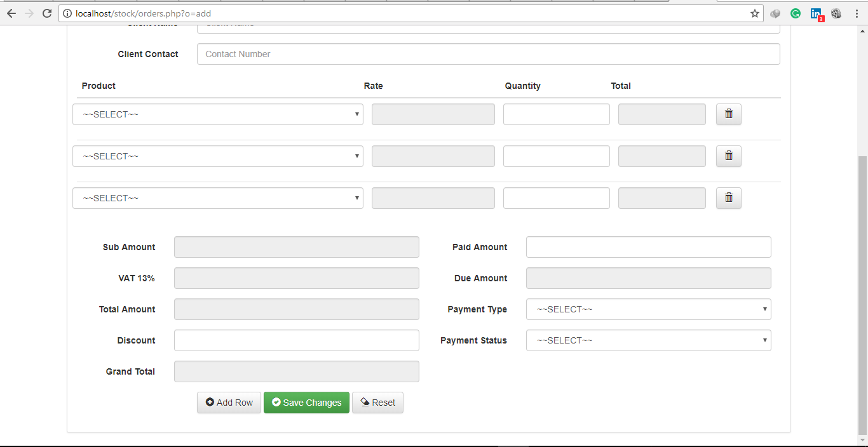The height and width of the screenshot is (447, 868).
Task: Reload the page using the refresh icon
Action: (46, 13)
